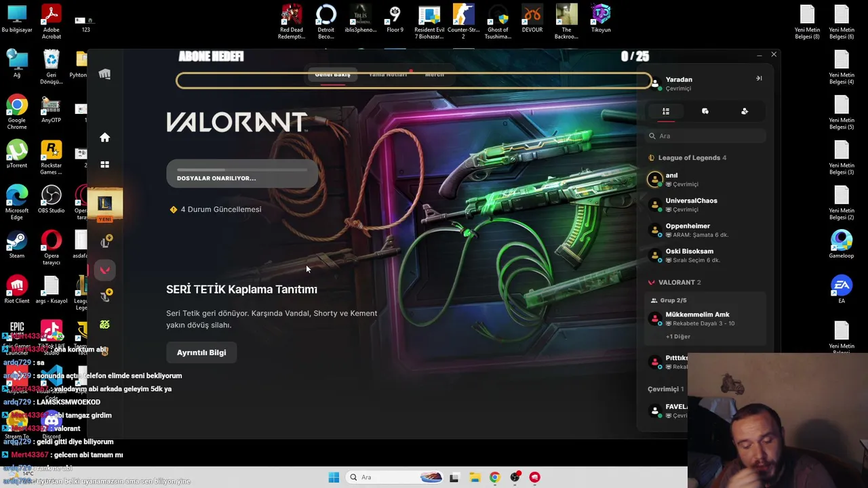Switch to the friends list view tab
Screen dimensions: 868x488
pyautogui.click(x=666, y=111)
